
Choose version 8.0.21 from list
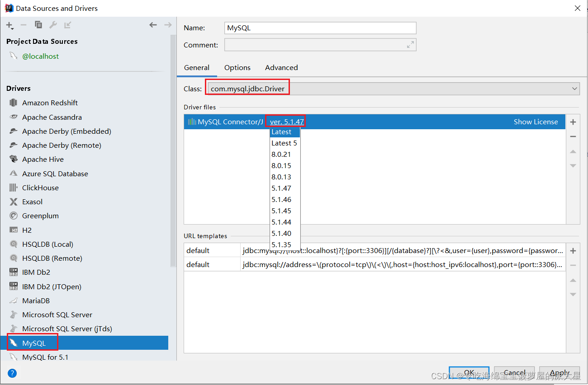point(285,154)
